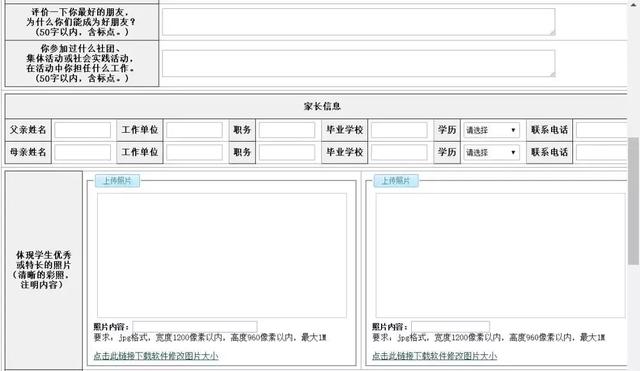Open right link to download image resizing software
This screenshot has width=640, height=371.
click(x=434, y=356)
